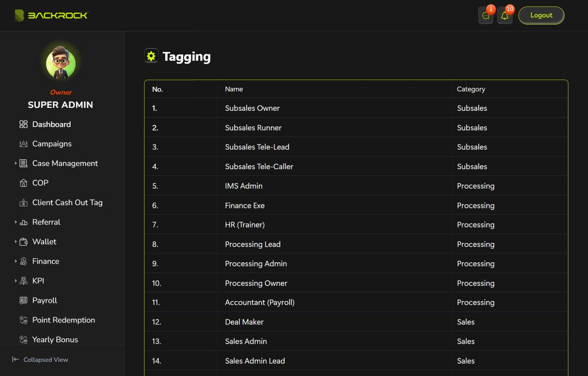Expand the Finance submenu arrow
The image size is (588, 376).
pos(16,261)
